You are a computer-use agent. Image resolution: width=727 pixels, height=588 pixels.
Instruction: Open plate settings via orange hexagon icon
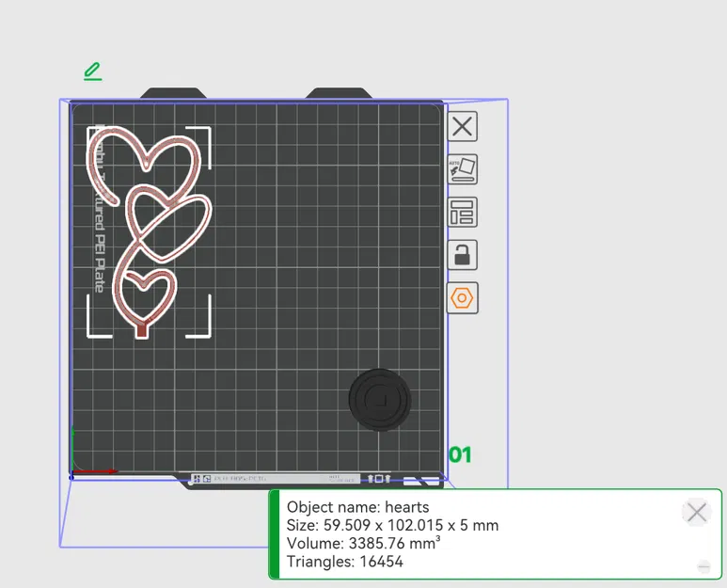pyautogui.click(x=463, y=297)
